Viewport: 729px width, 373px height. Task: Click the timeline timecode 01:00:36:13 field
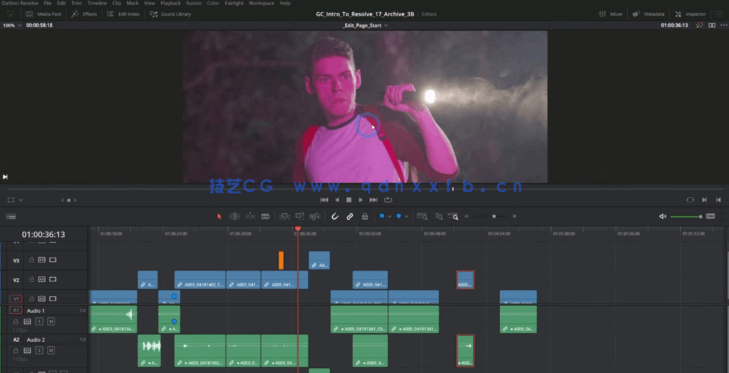(43, 234)
